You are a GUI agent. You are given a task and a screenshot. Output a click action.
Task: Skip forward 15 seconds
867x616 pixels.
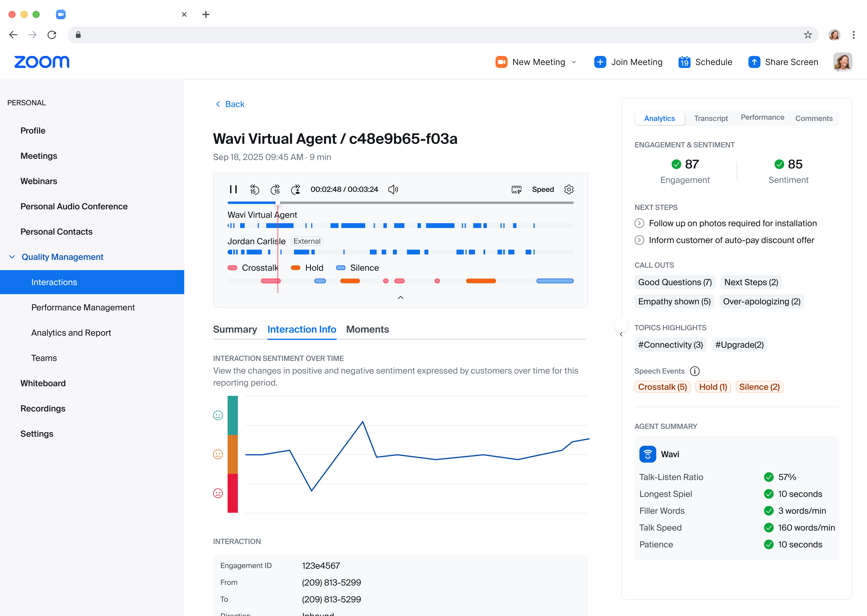275,190
